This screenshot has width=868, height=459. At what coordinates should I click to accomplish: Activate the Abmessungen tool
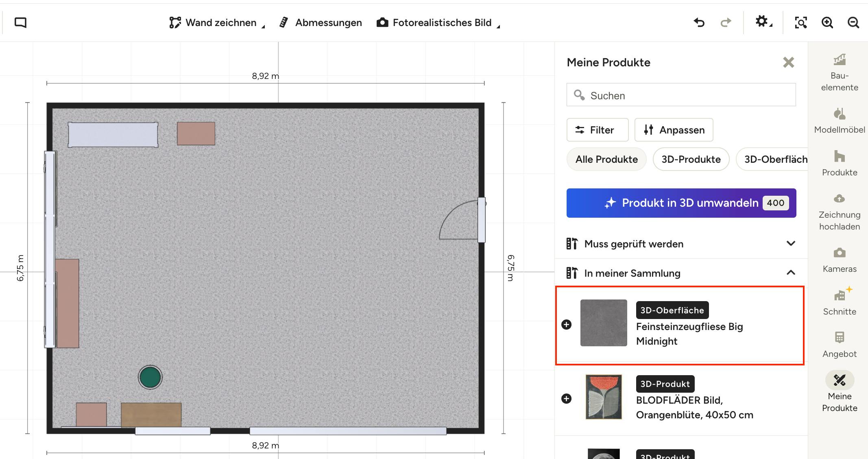(x=321, y=22)
